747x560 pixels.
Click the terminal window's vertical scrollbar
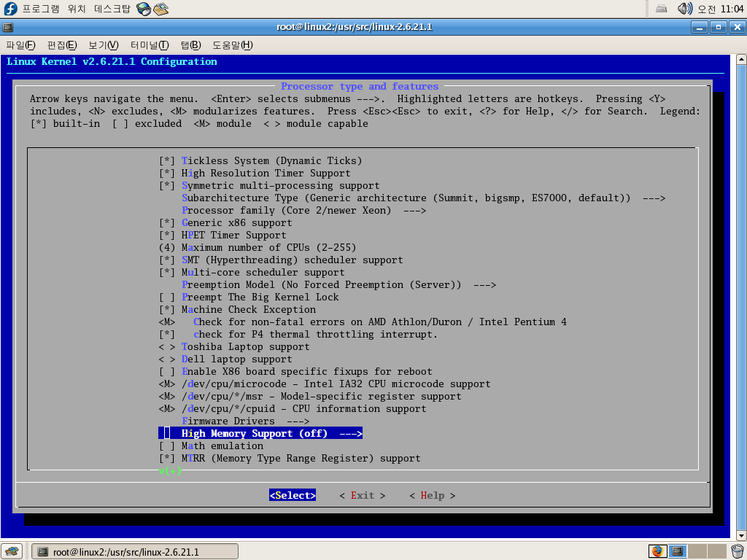[740, 292]
